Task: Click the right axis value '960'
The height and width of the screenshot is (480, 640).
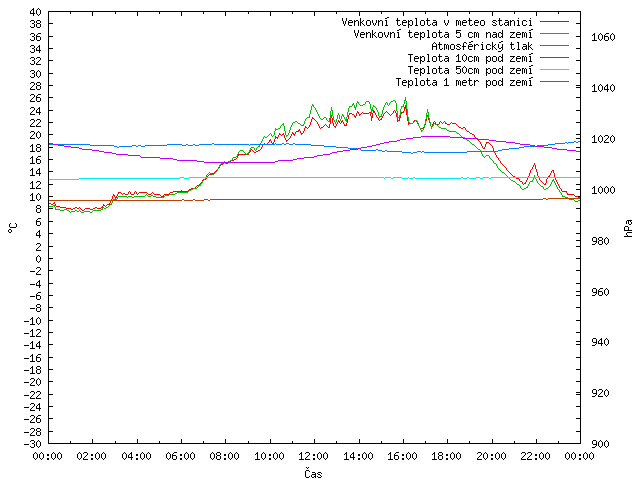Action: [600, 292]
